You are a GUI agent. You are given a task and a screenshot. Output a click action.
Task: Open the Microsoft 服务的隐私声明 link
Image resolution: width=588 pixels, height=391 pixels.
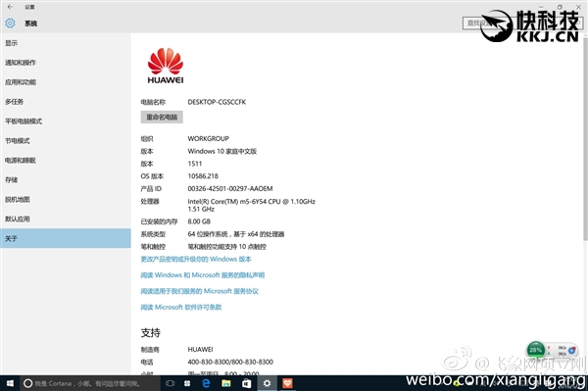pyautogui.click(x=203, y=275)
